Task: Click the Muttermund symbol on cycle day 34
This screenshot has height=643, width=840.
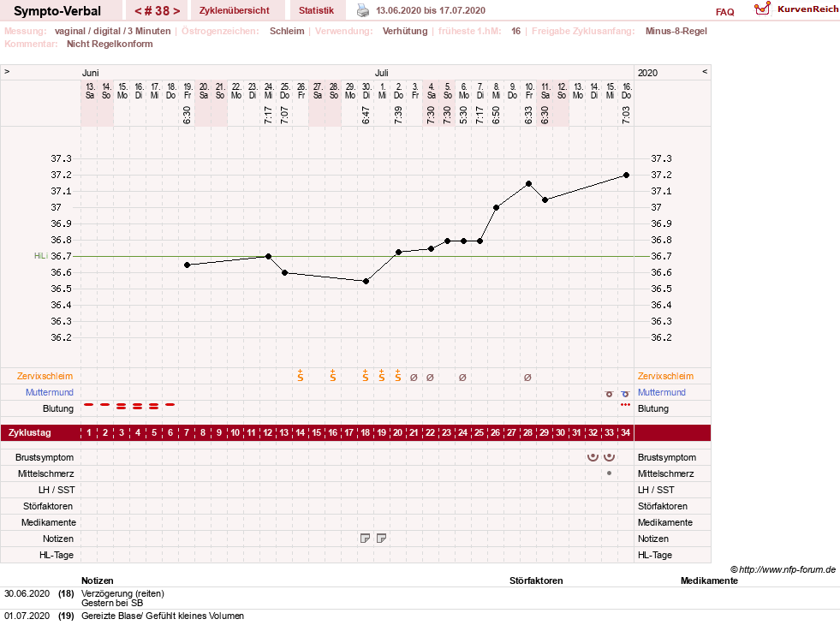Action: coord(624,394)
